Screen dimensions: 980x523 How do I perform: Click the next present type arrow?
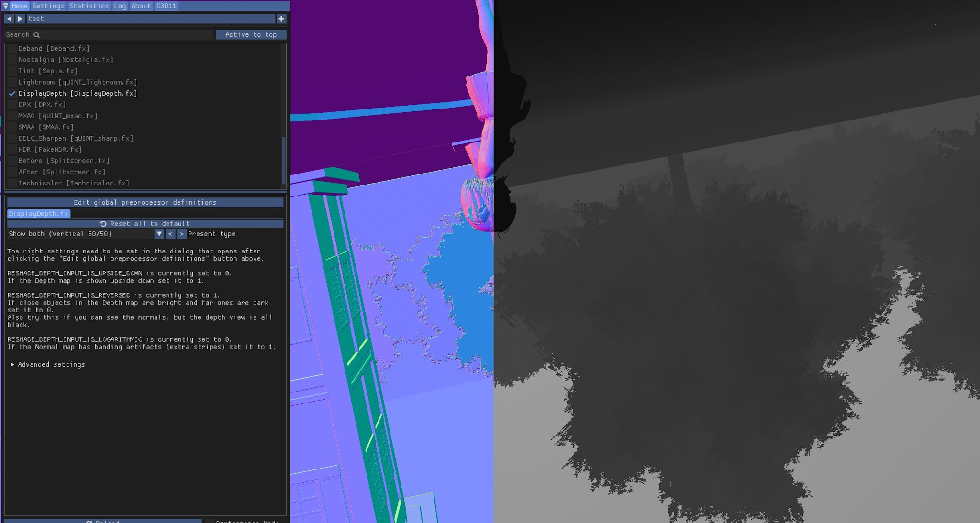pos(181,234)
